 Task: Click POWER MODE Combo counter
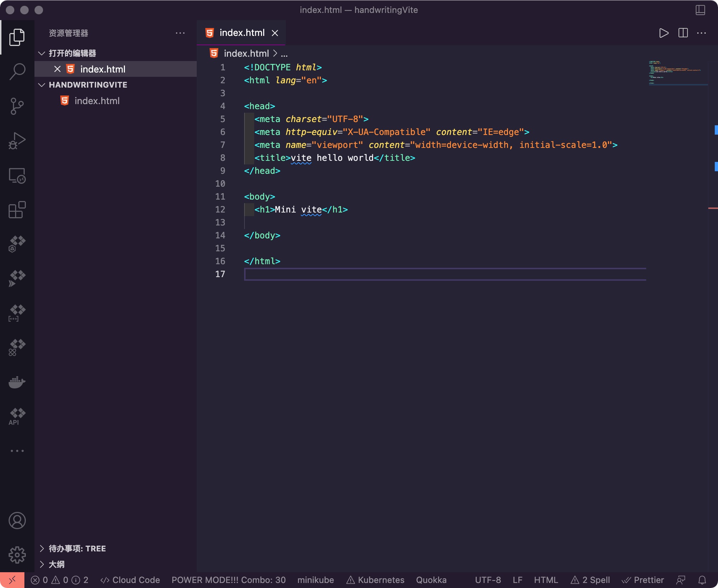point(229,580)
